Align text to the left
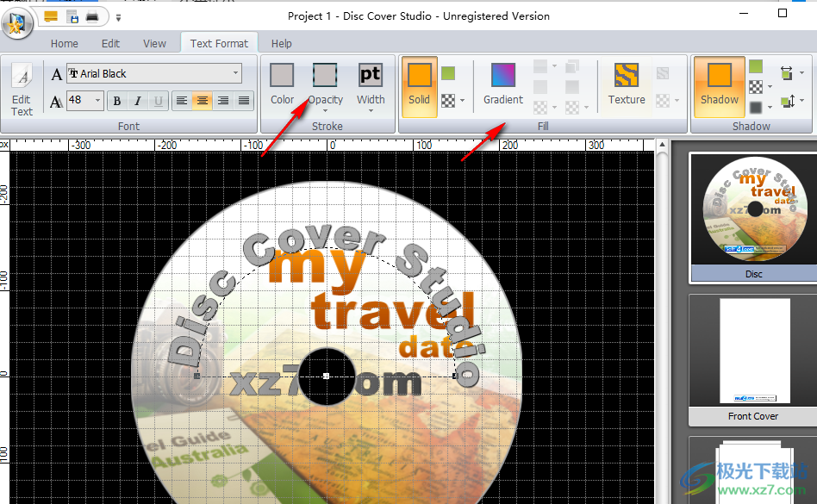The height and width of the screenshot is (504, 817). [x=181, y=101]
